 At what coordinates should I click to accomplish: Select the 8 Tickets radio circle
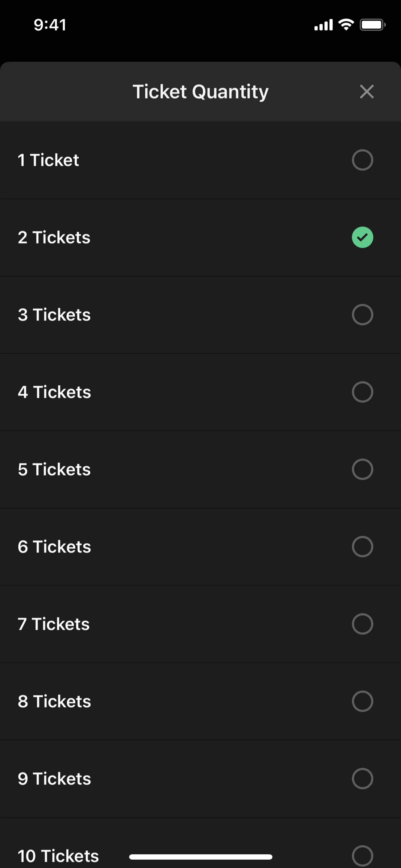point(362,701)
